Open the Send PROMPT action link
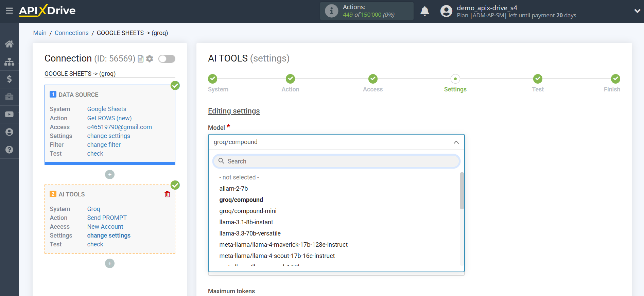The width and height of the screenshot is (644, 296). pyautogui.click(x=107, y=218)
